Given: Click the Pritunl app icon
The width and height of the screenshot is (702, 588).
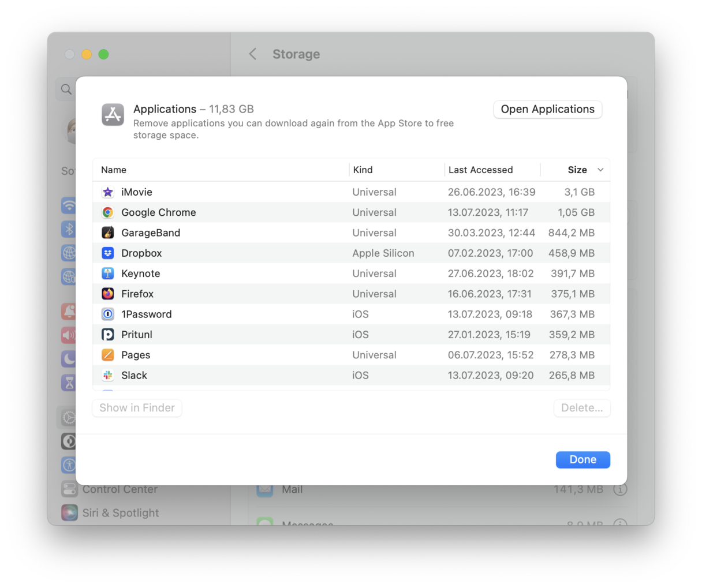Looking at the screenshot, I should 107,334.
